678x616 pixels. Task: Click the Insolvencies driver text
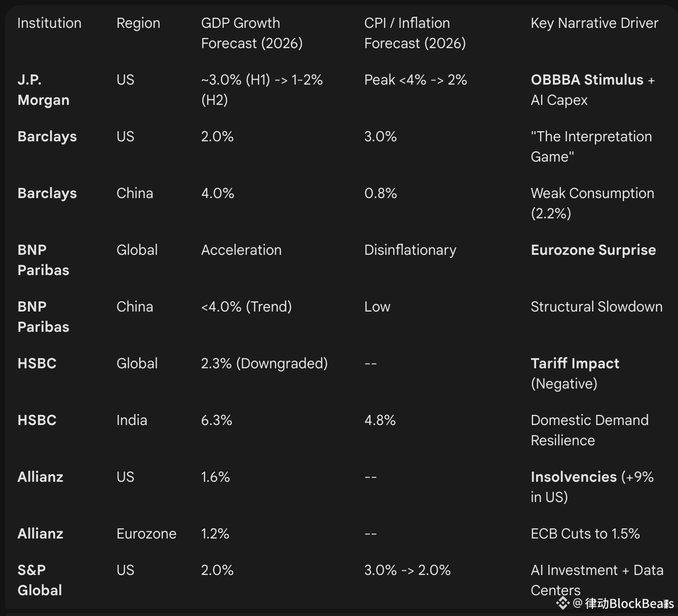573,477
